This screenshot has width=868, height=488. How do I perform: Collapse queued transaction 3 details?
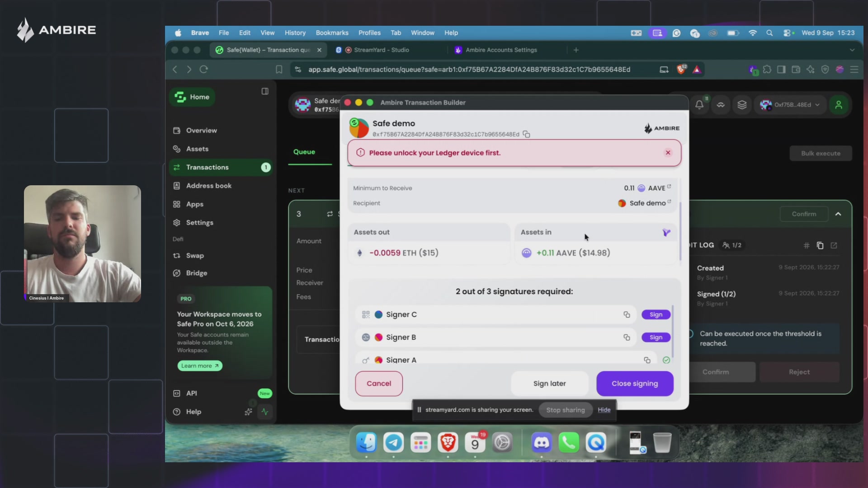pyautogui.click(x=838, y=214)
